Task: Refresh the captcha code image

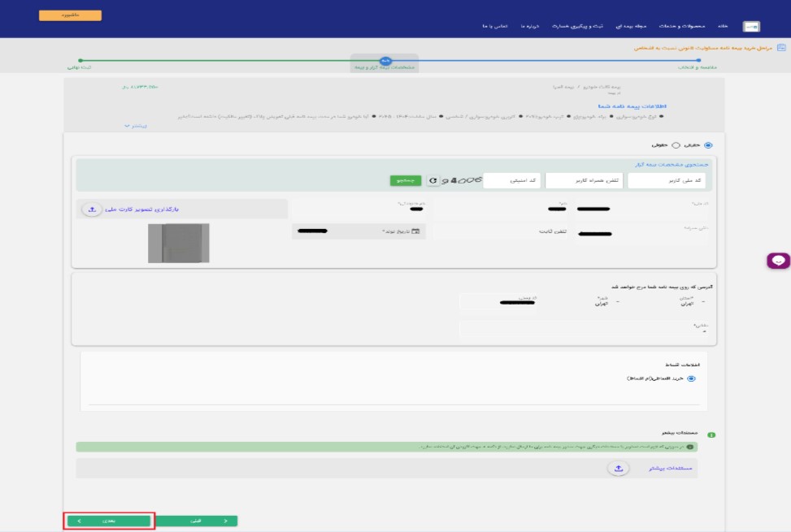Action: point(433,180)
